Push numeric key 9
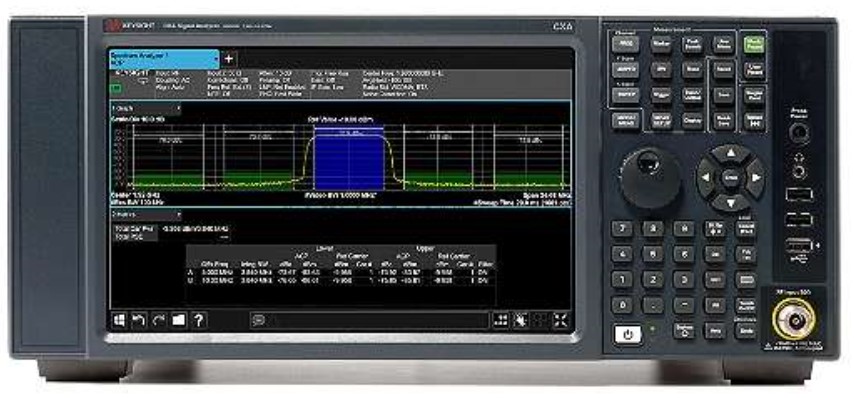The width and height of the screenshot is (854, 398). 684,229
